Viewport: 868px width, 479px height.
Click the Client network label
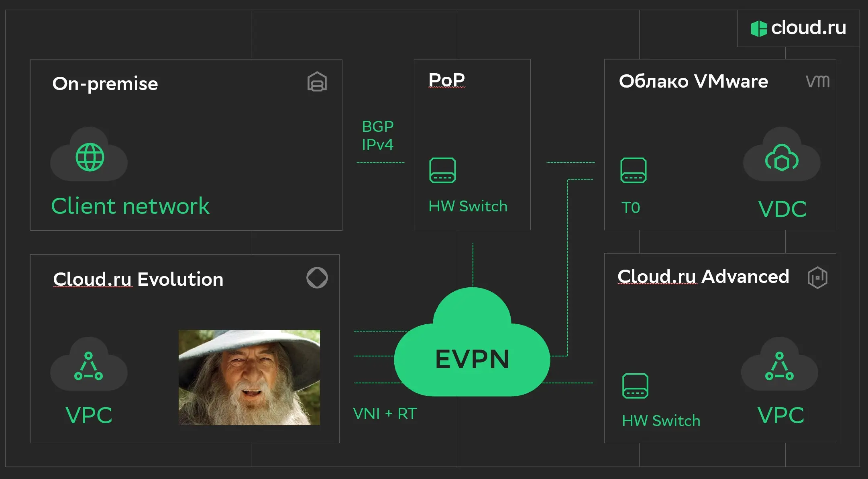coord(130,206)
